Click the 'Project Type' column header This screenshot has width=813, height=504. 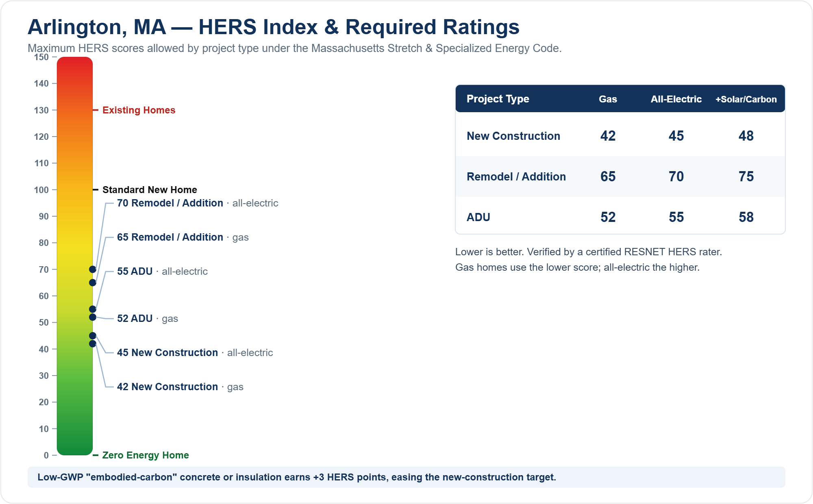tap(498, 99)
